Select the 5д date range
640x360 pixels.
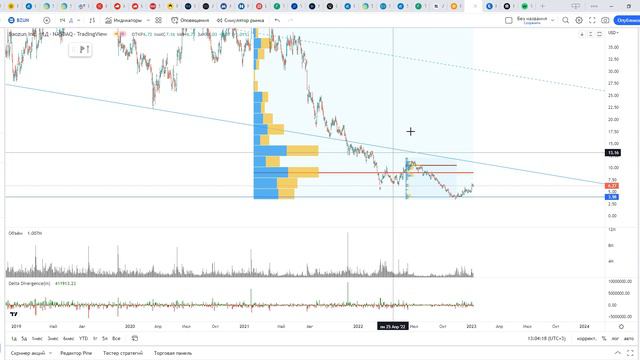click(24, 338)
